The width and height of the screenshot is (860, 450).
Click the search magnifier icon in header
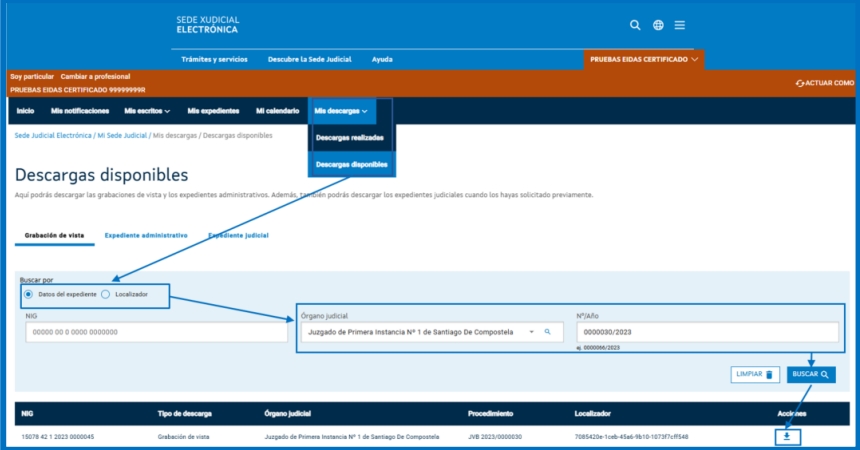click(635, 25)
